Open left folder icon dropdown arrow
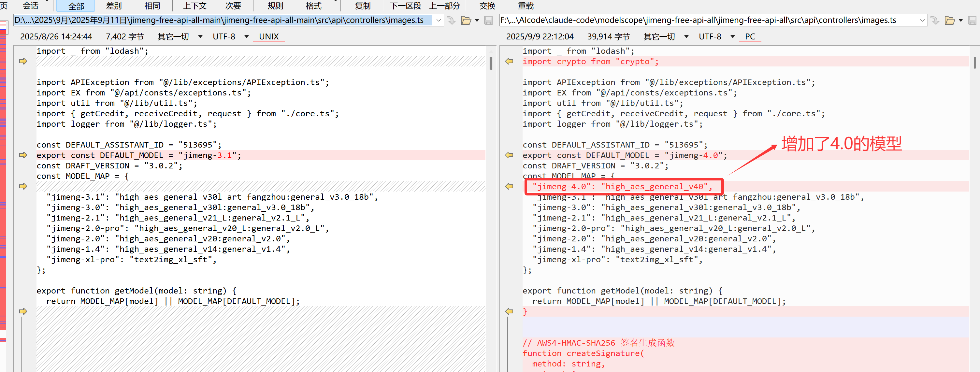980x372 pixels. click(x=477, y=20)
